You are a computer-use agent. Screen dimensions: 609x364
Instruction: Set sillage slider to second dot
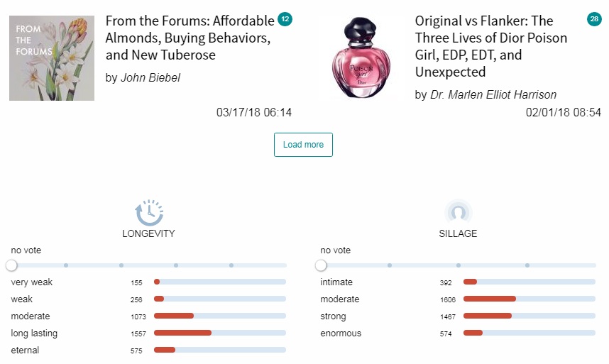(x=459, y=265)
